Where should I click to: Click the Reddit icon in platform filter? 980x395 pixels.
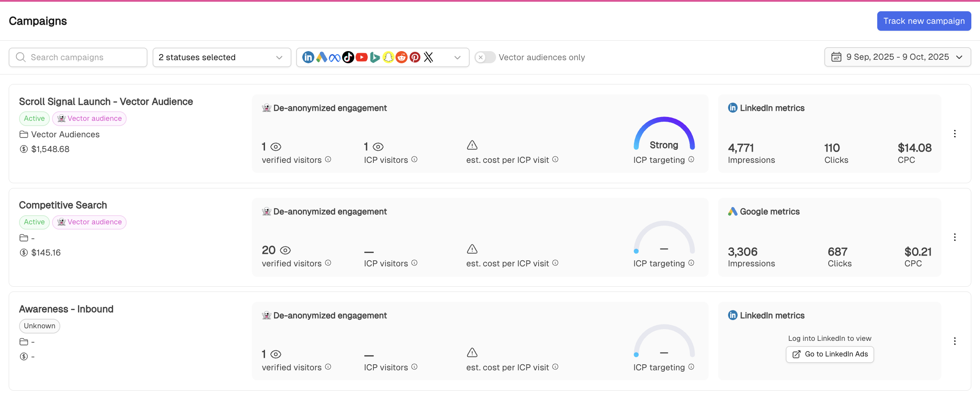[x=402, y=57]
